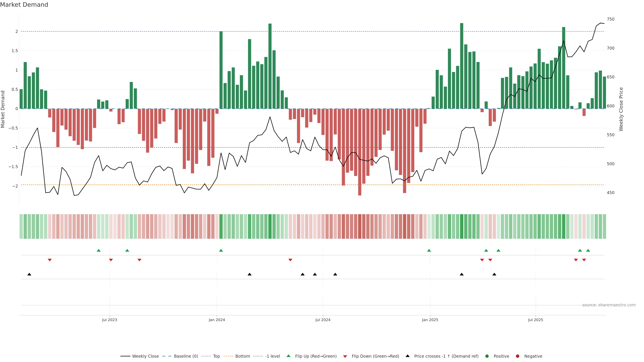This screenshot has height=362, width=644.
Task: Click the Weekly Close Price axis title
Action: coord(621,109)
